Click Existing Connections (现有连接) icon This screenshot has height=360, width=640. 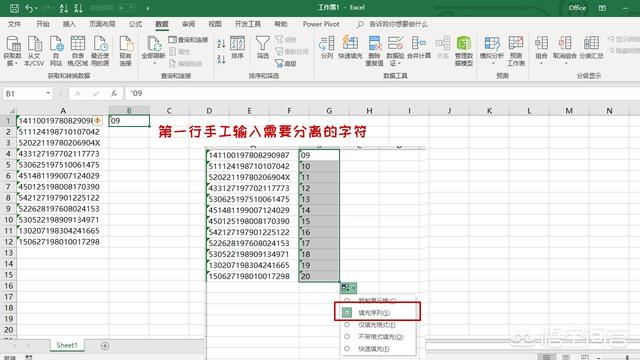click(x=126, y=51)
